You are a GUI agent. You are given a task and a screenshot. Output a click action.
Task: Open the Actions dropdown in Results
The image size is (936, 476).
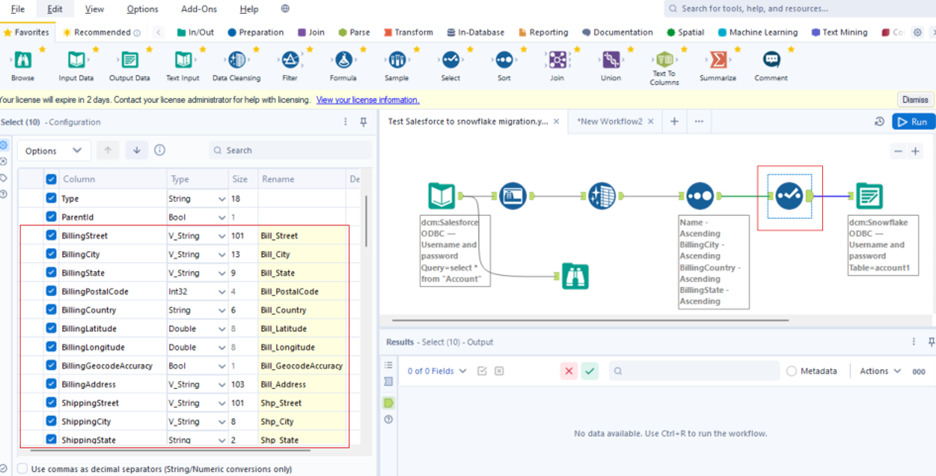pyautogui.click(x=880, y=371)
